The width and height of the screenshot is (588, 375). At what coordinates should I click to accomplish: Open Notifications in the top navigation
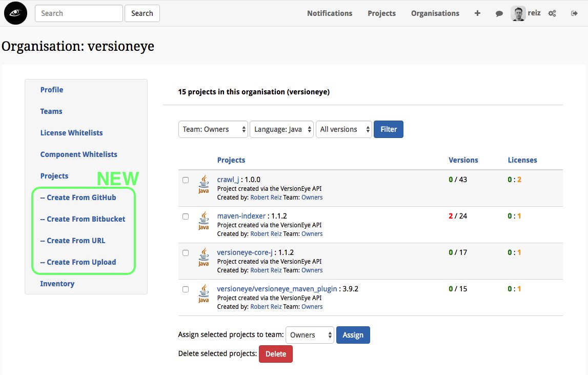click(330, 13)
